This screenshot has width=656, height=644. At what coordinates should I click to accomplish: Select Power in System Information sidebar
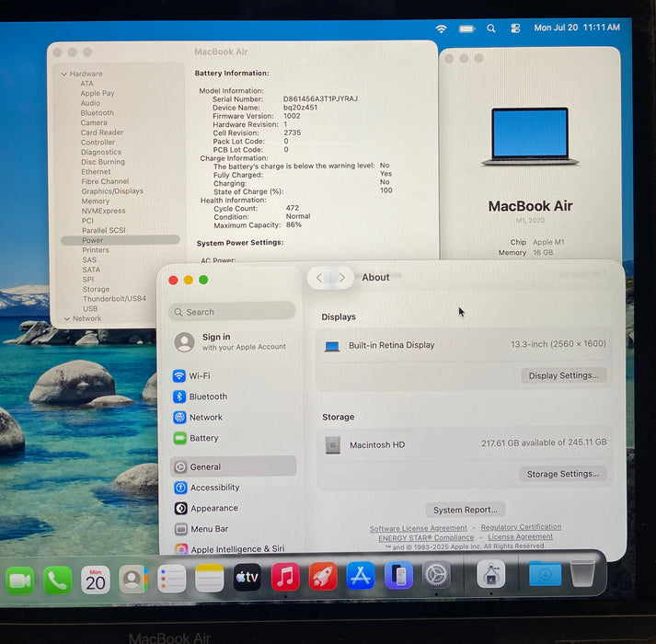tap(121, 240)
